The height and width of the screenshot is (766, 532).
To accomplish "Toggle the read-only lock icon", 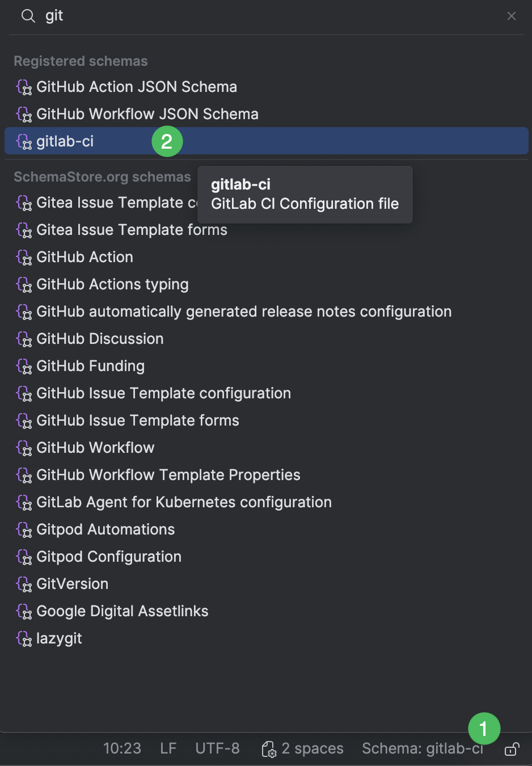I will tap(511, 749).
